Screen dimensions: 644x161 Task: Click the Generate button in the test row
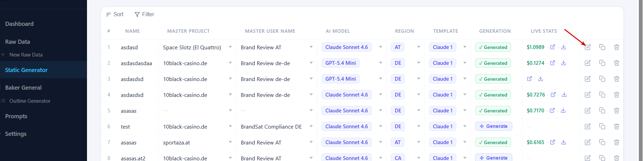[494, 127]
